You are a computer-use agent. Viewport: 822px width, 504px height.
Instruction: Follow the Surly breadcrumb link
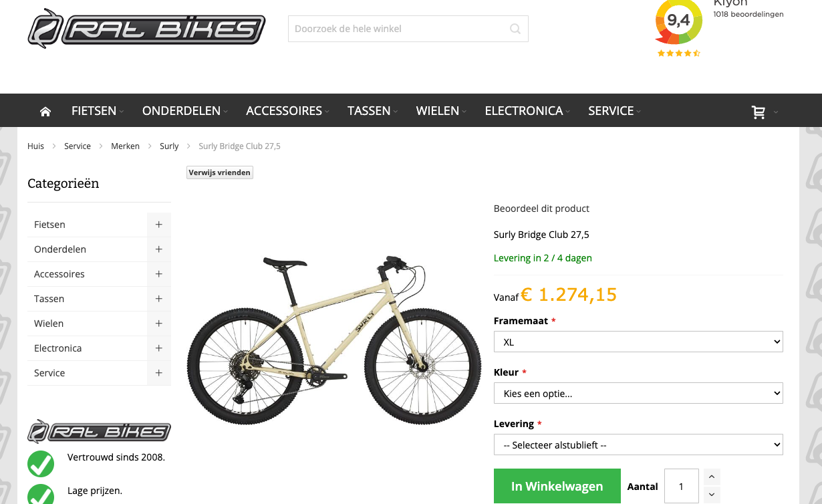click(x=169, y=146)
